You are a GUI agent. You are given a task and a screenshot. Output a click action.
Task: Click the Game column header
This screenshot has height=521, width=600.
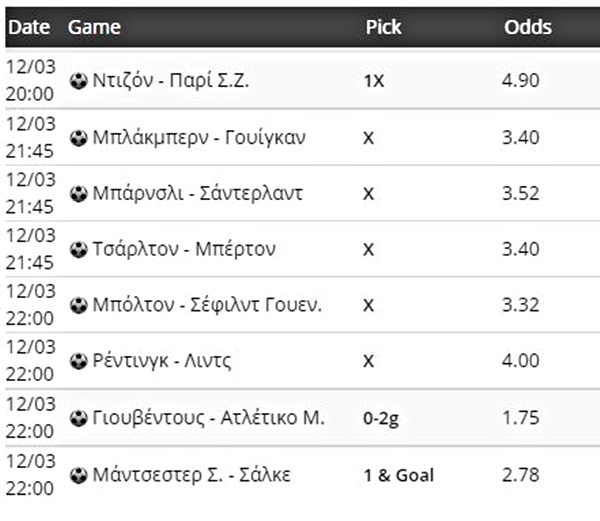(x=93, y=27)
